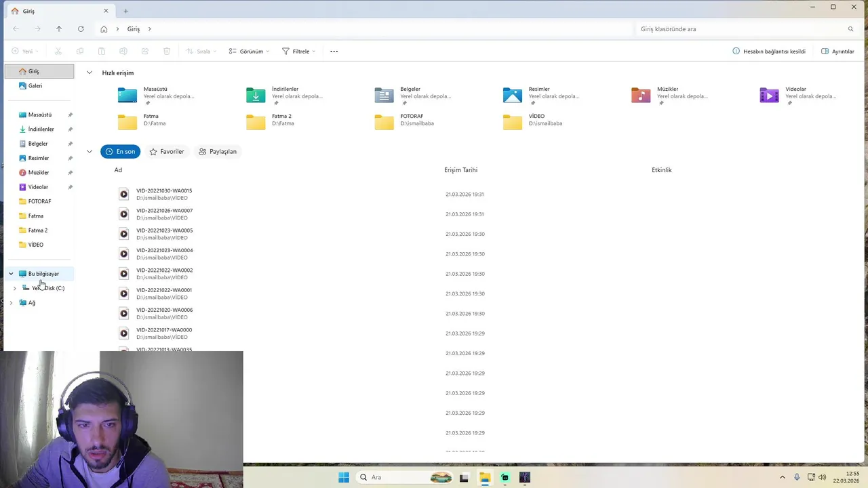Screen dimensions: 868x488
Task: Switch to the Paylaşılan tab
Action: (x=218, y=152)
